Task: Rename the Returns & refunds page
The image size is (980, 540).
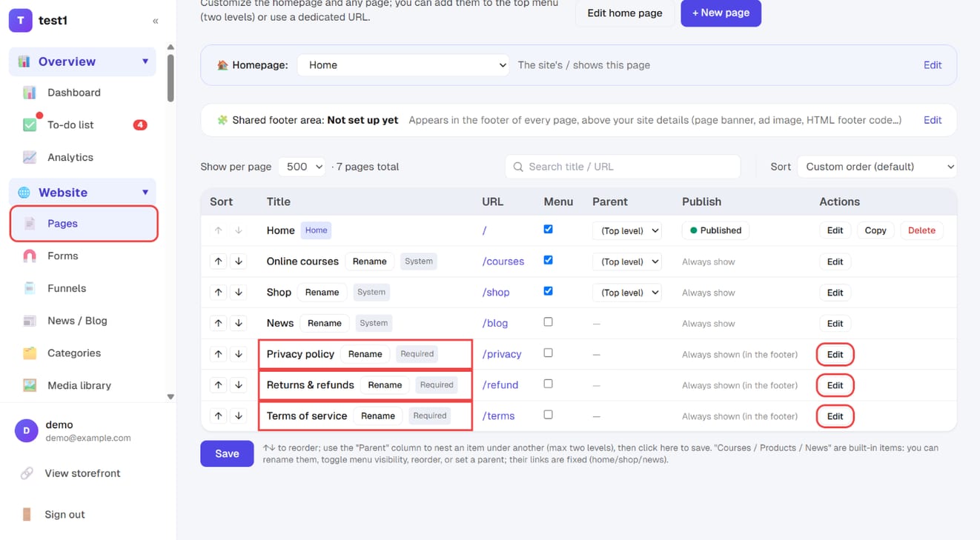Action: click(385, 385)
